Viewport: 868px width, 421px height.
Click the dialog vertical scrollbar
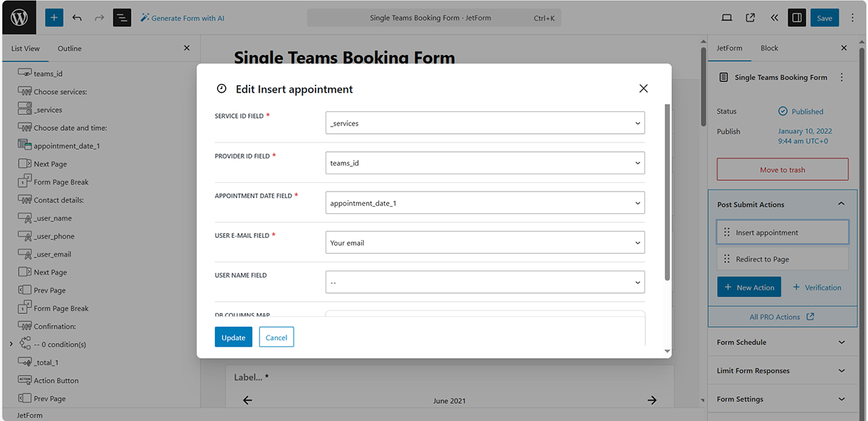(667, 192)
